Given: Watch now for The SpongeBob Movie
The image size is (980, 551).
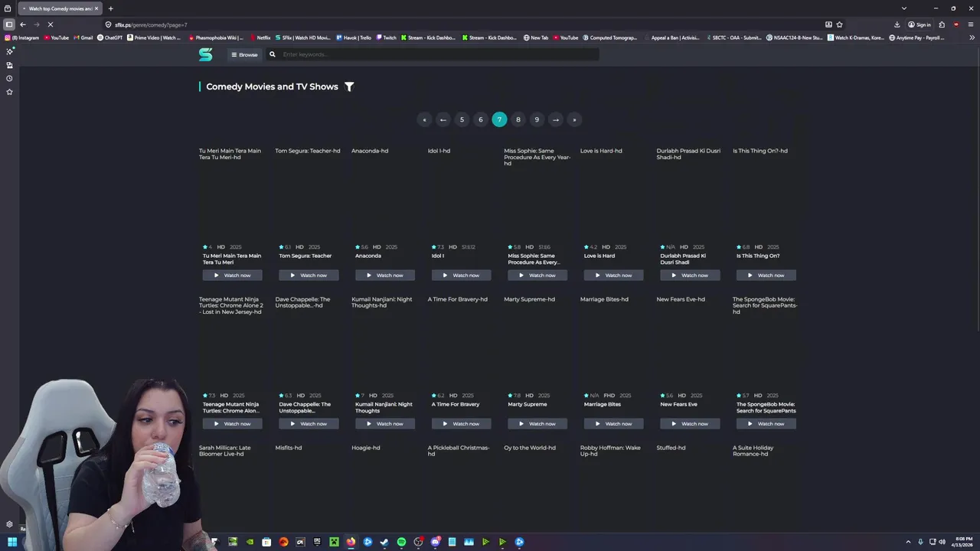Looking at the screenshot, I should tap(766, 423).
